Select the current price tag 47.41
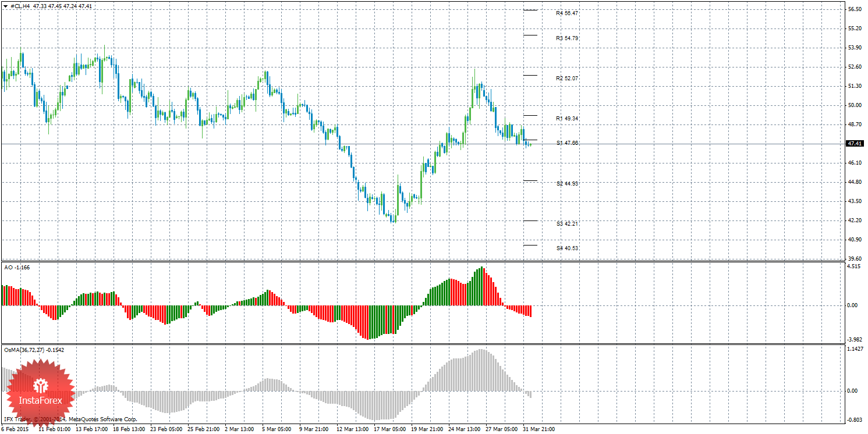Image resolution: width=868 pixels, height=434 pixels. pos(855,143)
